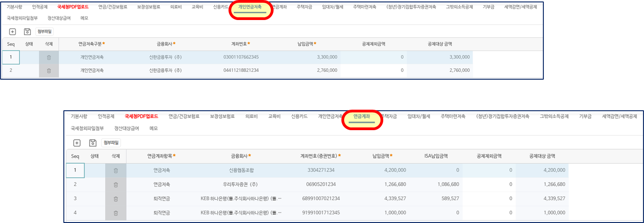The width and height of the screenshot is (644, 223).
Task: Select account number cell 03001107662345
Action: 241,57
